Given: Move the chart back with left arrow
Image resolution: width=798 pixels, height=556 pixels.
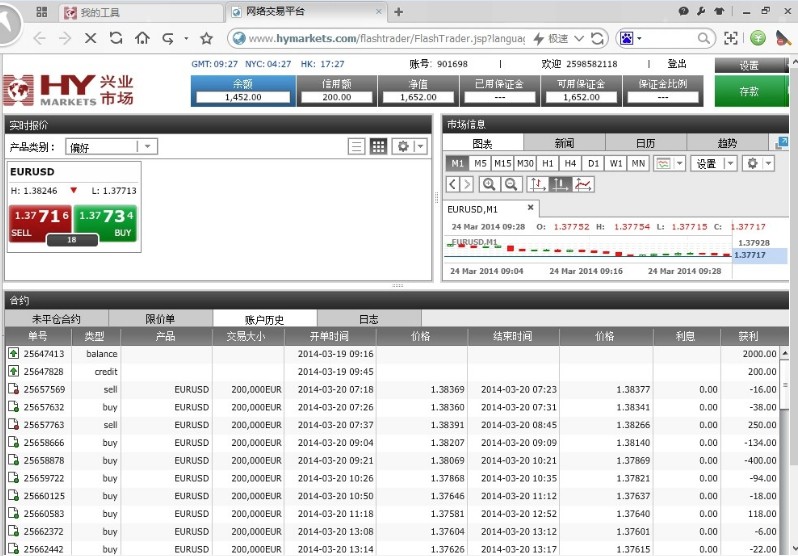Looking at the screenshot, I should 452,184.
